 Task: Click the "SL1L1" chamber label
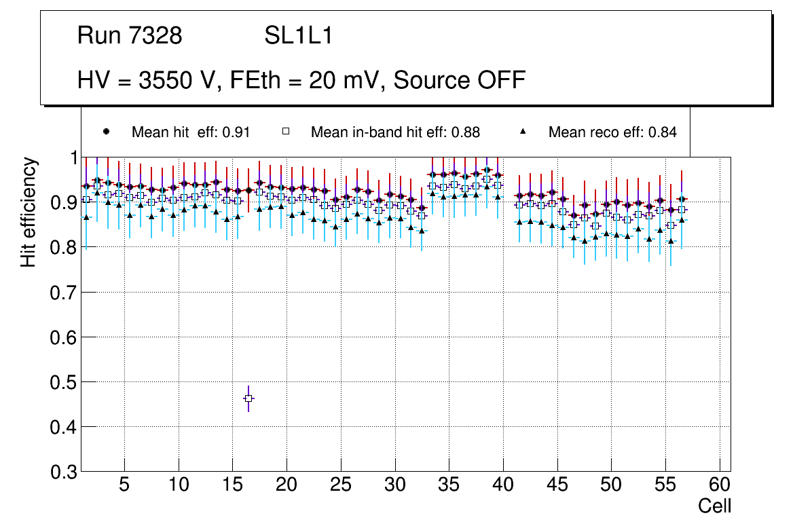298,36
